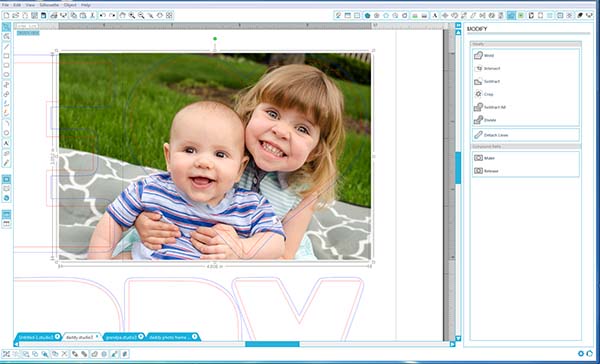Select the Draw a Line tool
600x364 pixels.
tap(6, 46)
